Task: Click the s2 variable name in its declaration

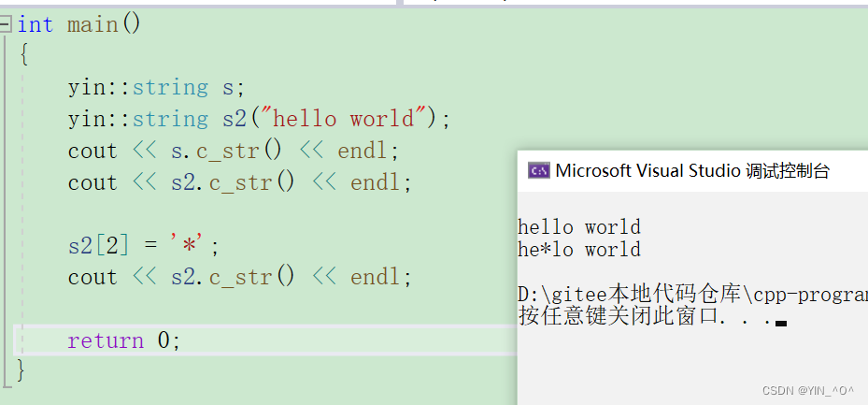Action: click(234, 119)
